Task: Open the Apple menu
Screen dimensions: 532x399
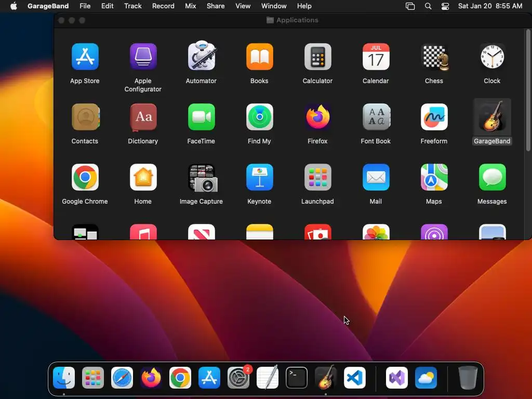Action: coord(14,6)
